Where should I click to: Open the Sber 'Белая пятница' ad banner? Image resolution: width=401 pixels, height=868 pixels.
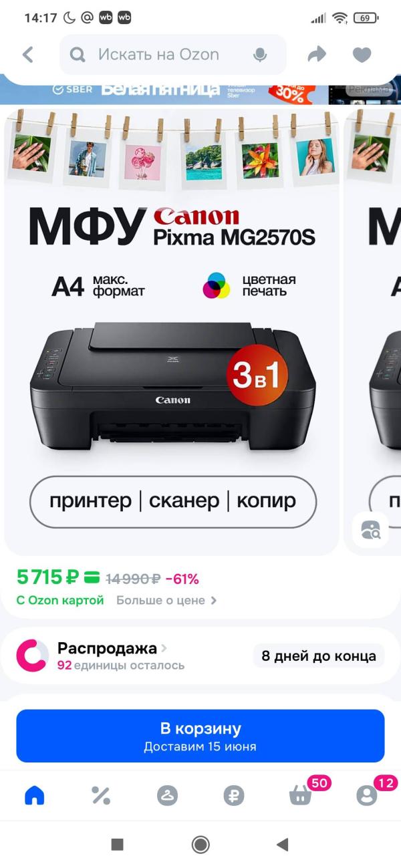200,89
